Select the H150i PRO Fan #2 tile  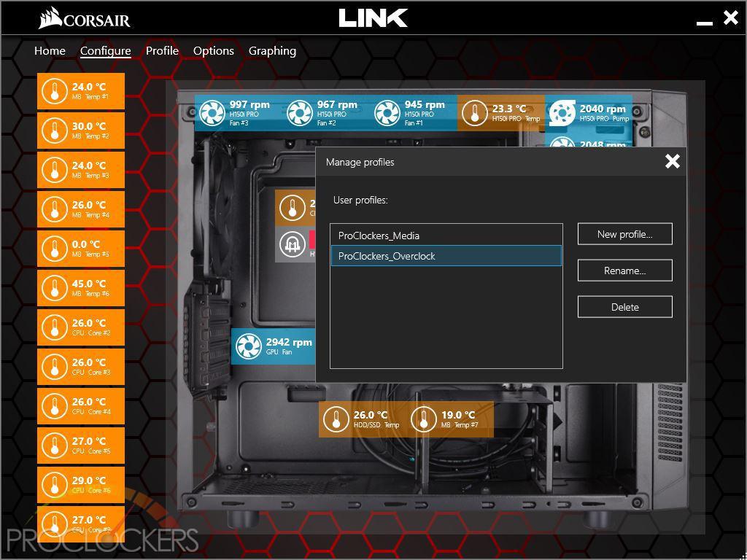pos(326,113)
